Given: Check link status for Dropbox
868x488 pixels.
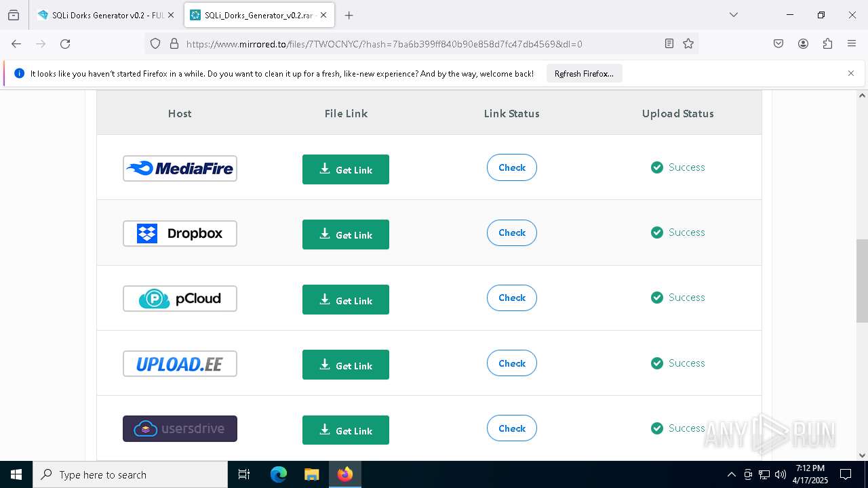Looking at the screenshot, I should point(512,232).
